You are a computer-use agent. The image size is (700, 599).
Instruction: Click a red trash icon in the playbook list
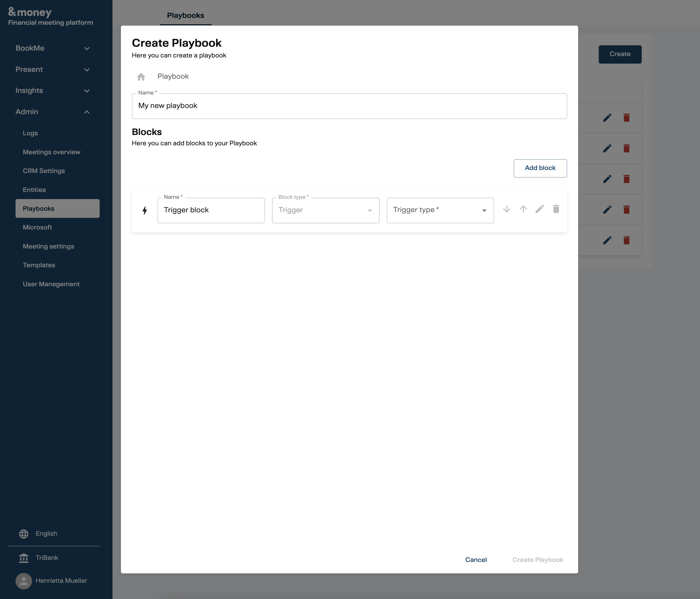(x=627, y=118)
